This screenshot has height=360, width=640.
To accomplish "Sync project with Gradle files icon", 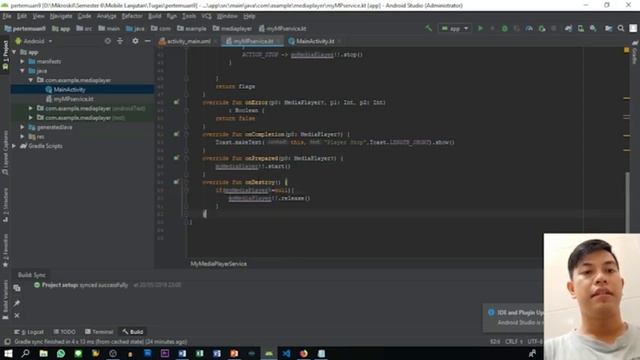I will pos(568,29).
